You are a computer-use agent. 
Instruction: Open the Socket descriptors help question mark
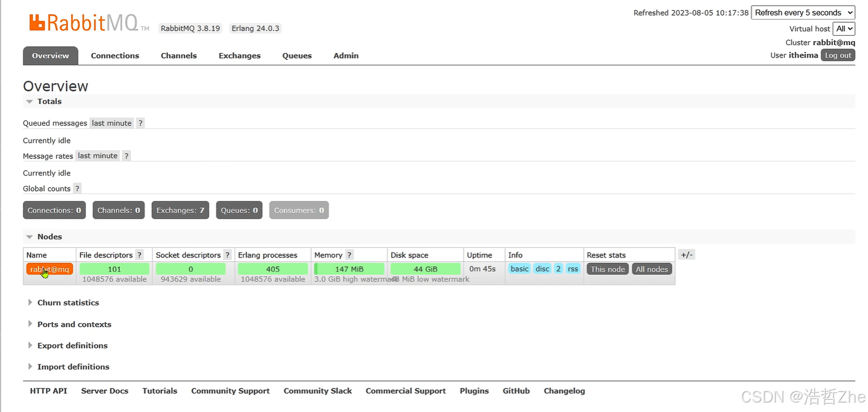227,255
